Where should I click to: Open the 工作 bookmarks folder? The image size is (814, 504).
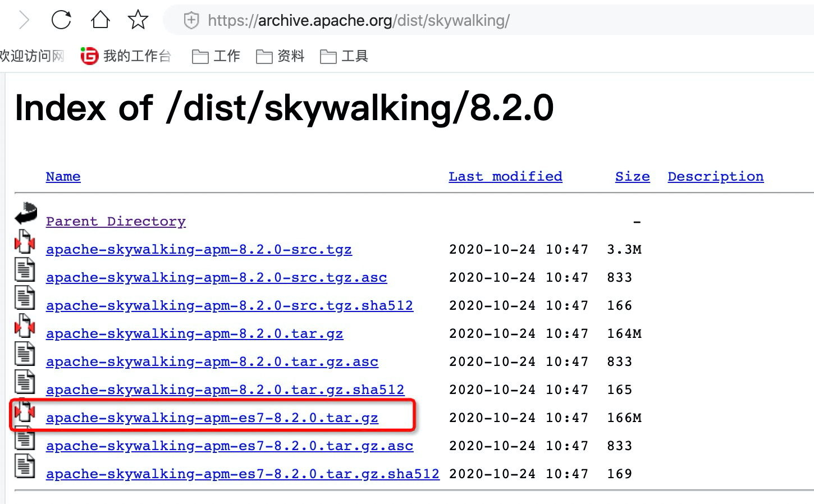coord(216,56)
